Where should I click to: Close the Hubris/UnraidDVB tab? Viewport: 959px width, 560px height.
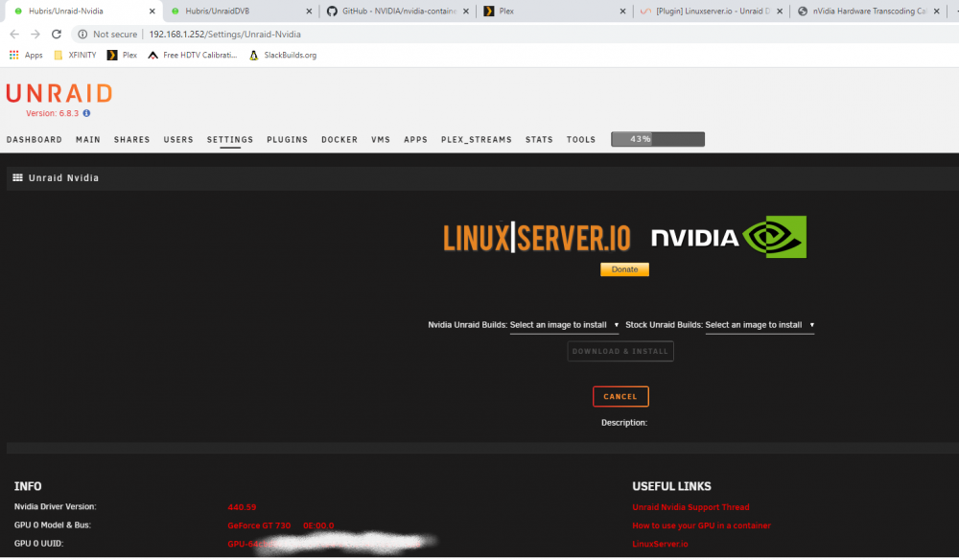309,11
